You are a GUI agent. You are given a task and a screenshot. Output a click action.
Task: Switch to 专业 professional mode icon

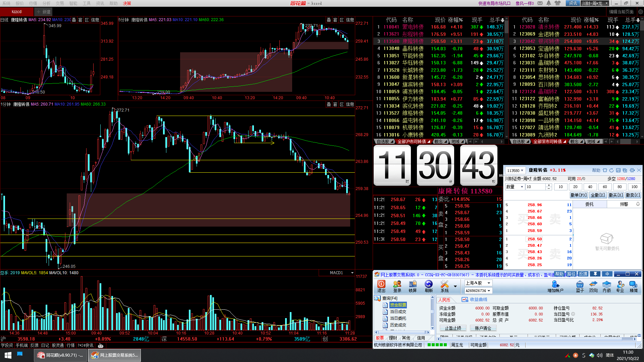click(x=620, y=286)
